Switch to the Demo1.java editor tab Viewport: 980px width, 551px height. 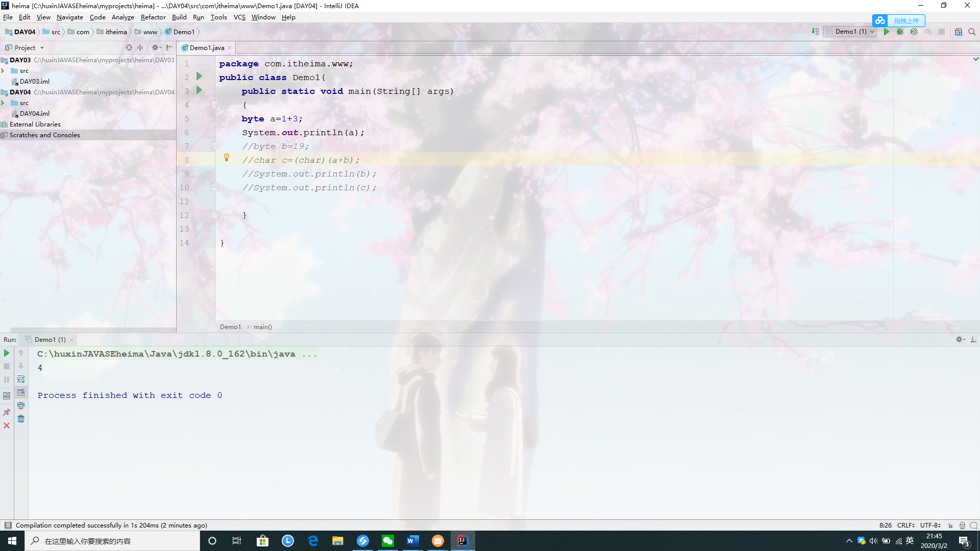coord(206,47)
